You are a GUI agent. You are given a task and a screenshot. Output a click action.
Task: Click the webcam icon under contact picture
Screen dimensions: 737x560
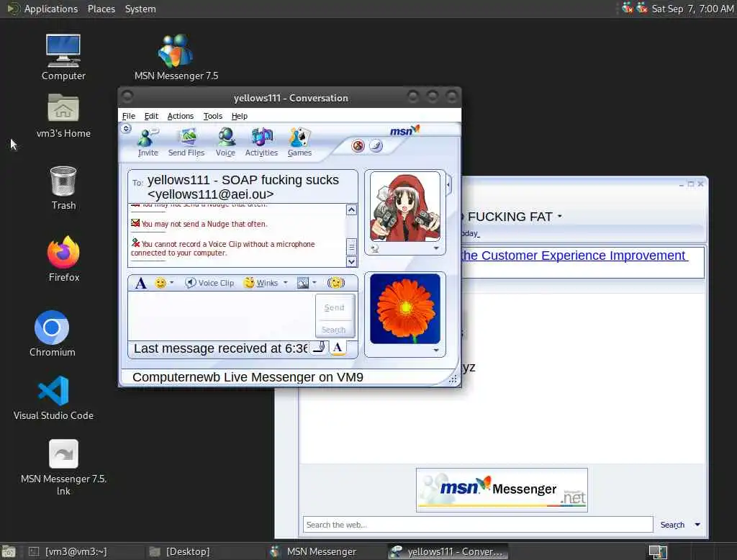pos(374,248)
